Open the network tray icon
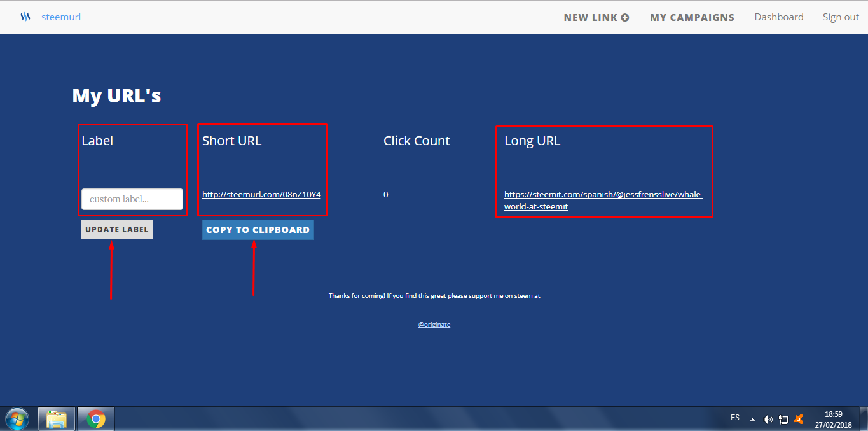868x431 pixels. (x=783, y=420)
